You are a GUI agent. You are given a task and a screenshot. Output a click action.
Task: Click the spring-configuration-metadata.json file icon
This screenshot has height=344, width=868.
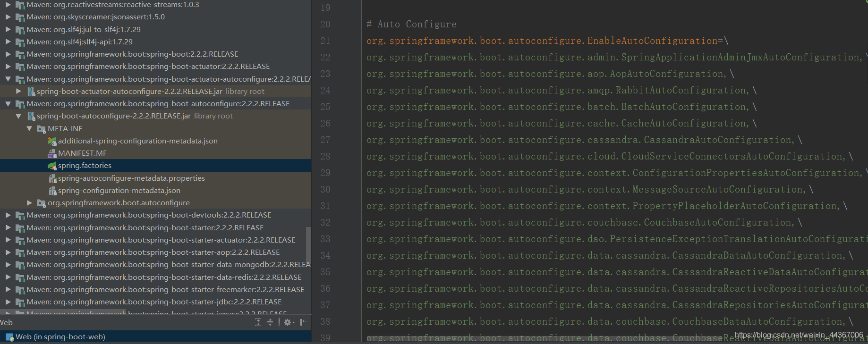pyautogui.click(x=52, y=191)
